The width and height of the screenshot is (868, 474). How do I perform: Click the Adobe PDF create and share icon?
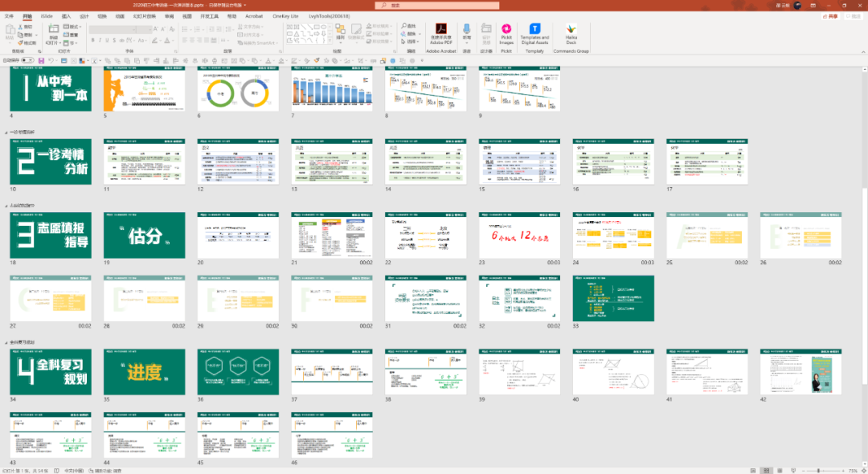441,29
